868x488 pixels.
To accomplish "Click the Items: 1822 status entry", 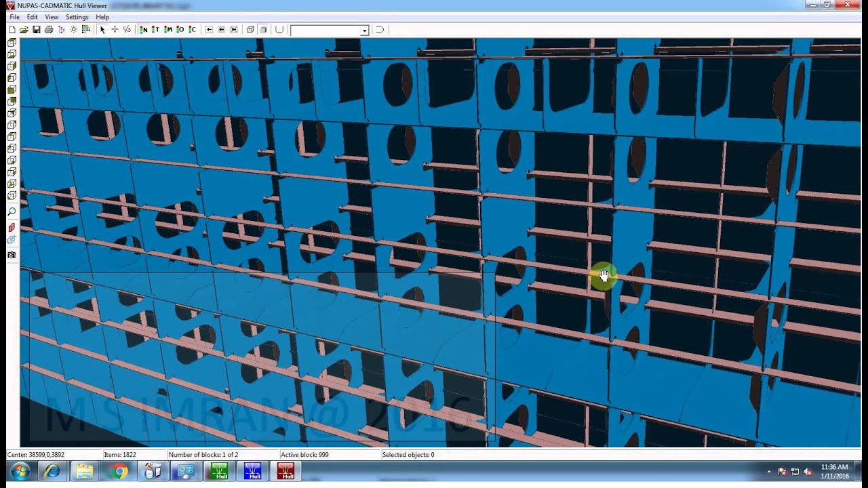I will (120, 455).
